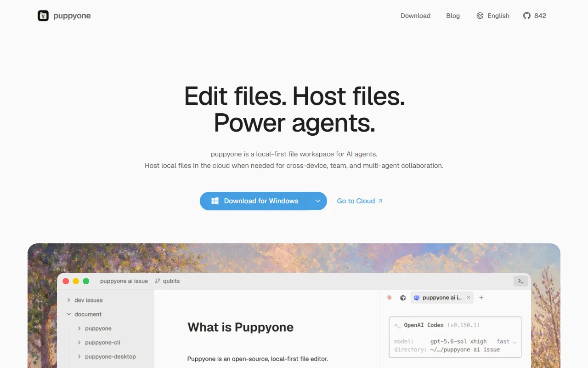Expand the puppyone subfolder chevron
This screenshot has height=368, width=588.
(x=79, y=328)
